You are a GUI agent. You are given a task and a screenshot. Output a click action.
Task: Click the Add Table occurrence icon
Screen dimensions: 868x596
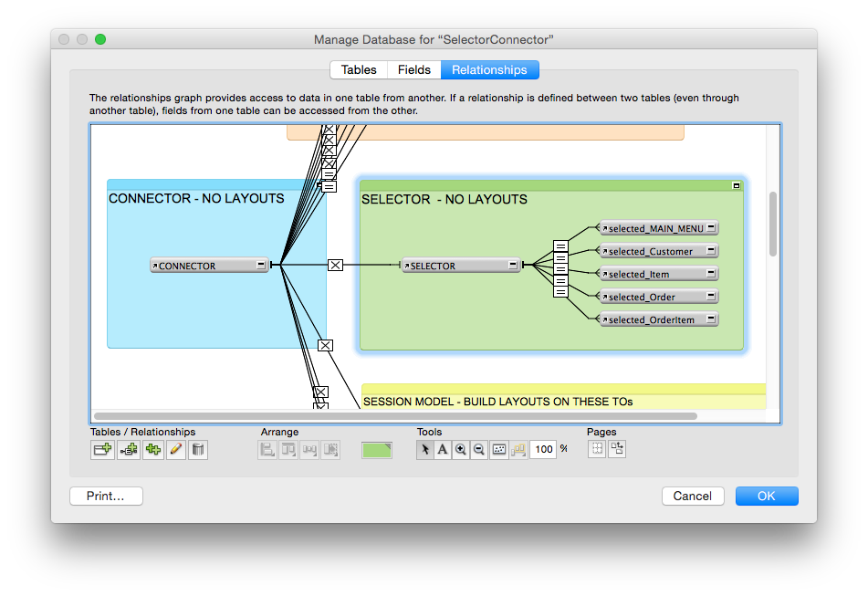pyautogui.click(x=102, y=449)
